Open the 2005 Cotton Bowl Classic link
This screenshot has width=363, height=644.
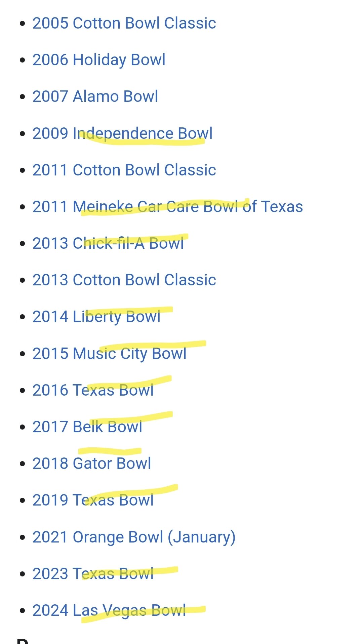pyautogui.click(x=124, y=23)
